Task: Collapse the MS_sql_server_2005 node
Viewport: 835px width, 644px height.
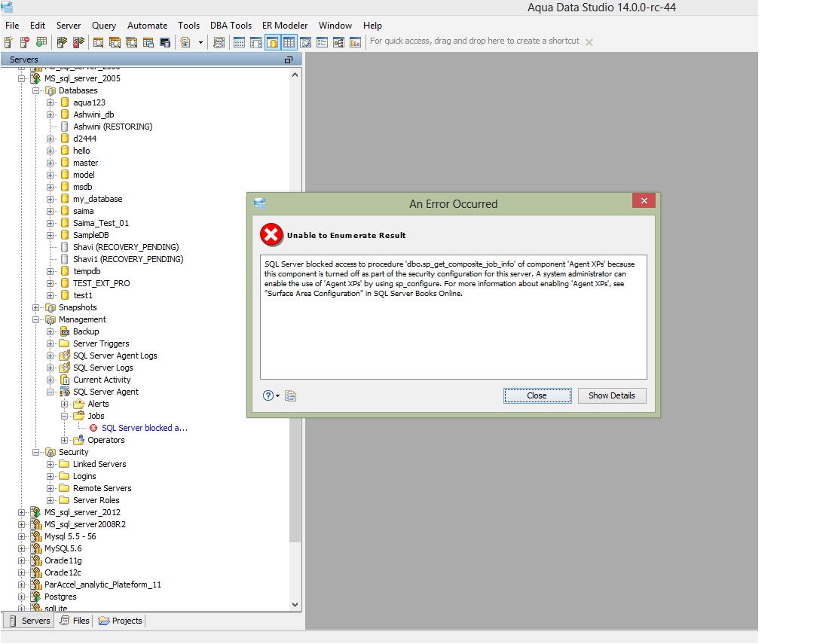Action: coord(21,79)
